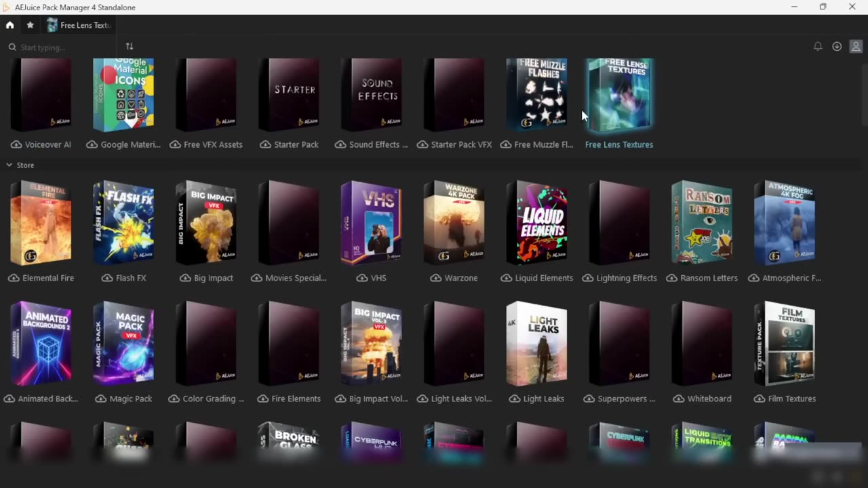Open the Favorites star view

pyautogui.click(x=30, y=25)
